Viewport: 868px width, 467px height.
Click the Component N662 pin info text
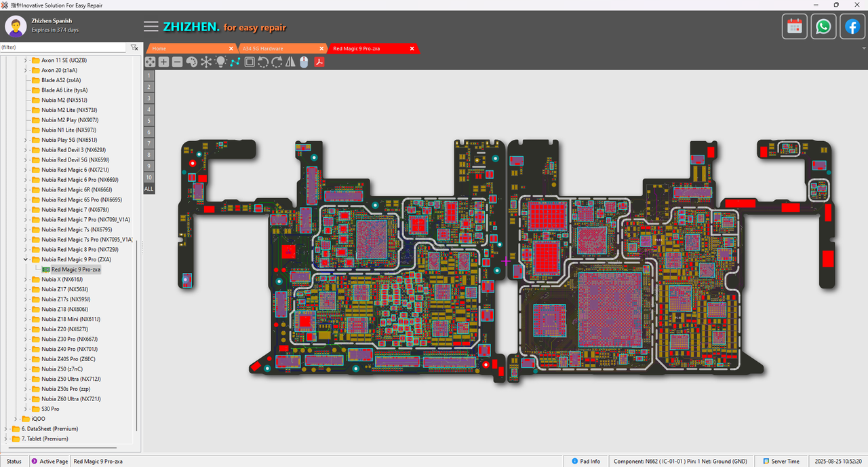[x=680, y=462]
